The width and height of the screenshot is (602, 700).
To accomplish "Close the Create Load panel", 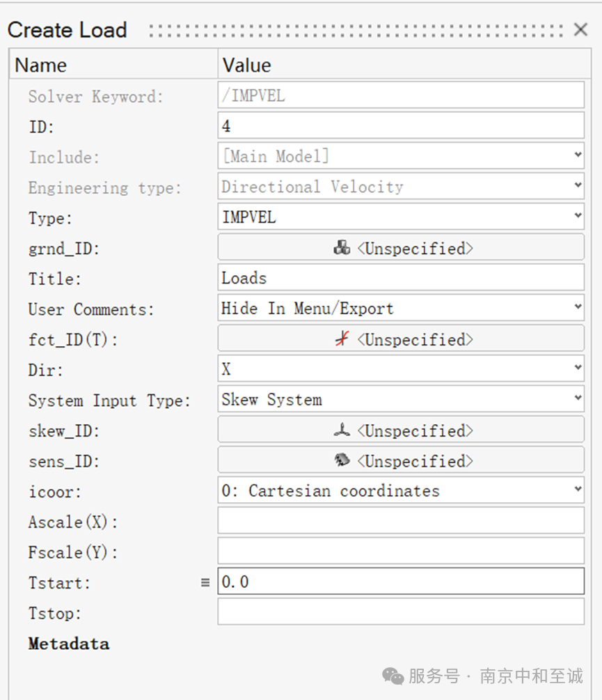I will (x=580, y=29).
